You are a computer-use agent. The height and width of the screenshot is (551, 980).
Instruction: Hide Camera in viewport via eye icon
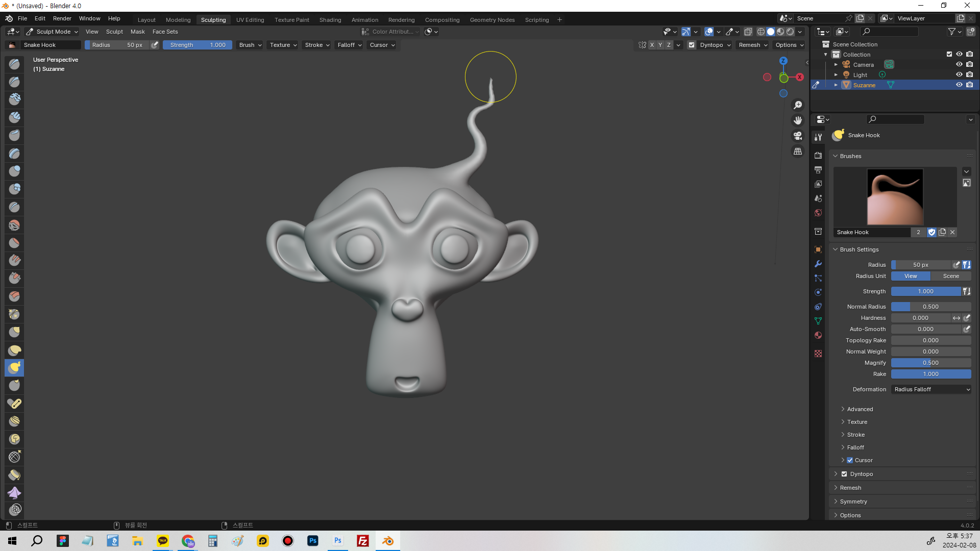coord(959,65)
